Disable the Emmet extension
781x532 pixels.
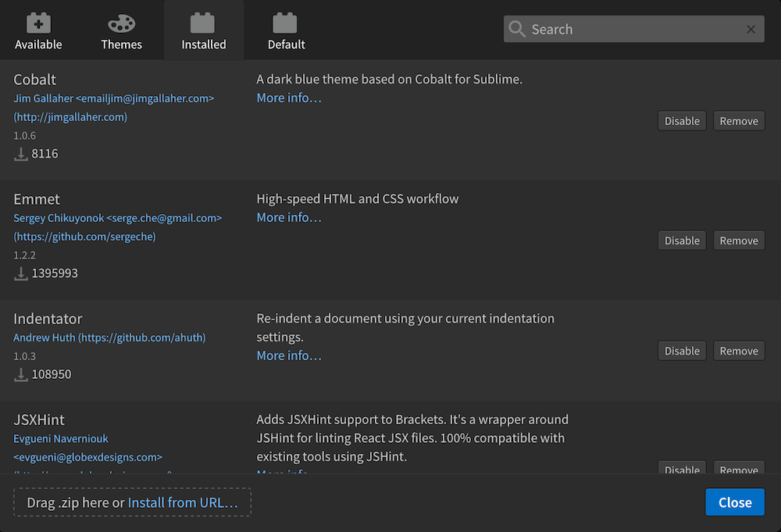tap(682, 241)
